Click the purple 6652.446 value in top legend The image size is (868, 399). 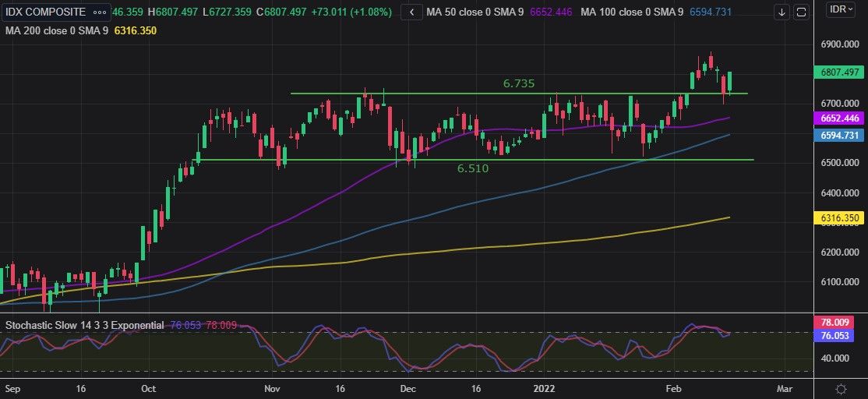(x=550, y=12)
